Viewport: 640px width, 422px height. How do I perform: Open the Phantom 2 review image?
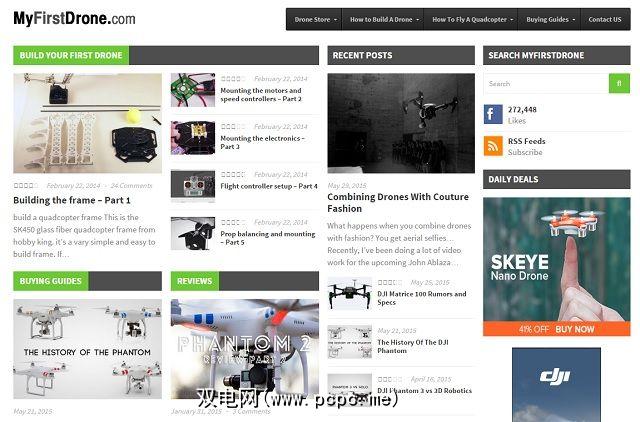tap(245, 349)
